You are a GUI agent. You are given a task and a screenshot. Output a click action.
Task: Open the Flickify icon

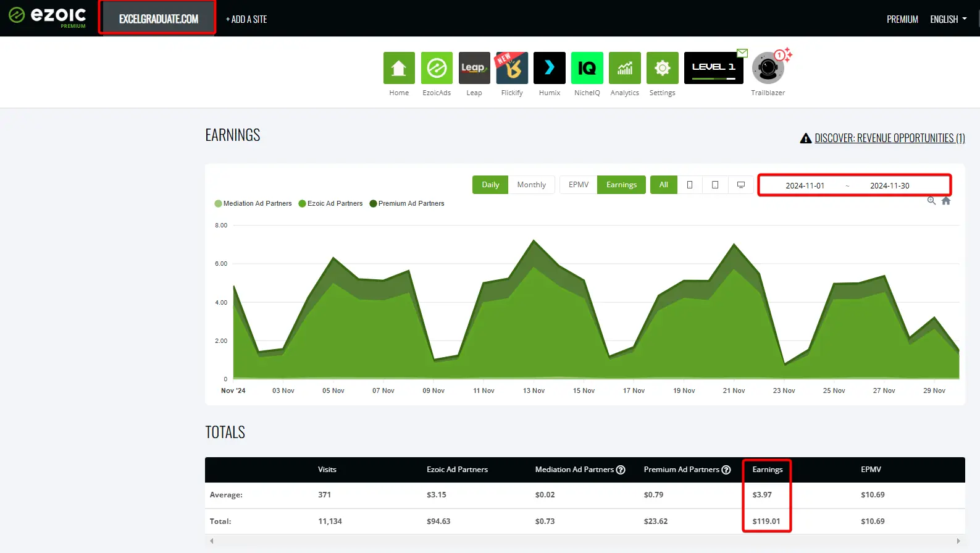click(512, 68)
